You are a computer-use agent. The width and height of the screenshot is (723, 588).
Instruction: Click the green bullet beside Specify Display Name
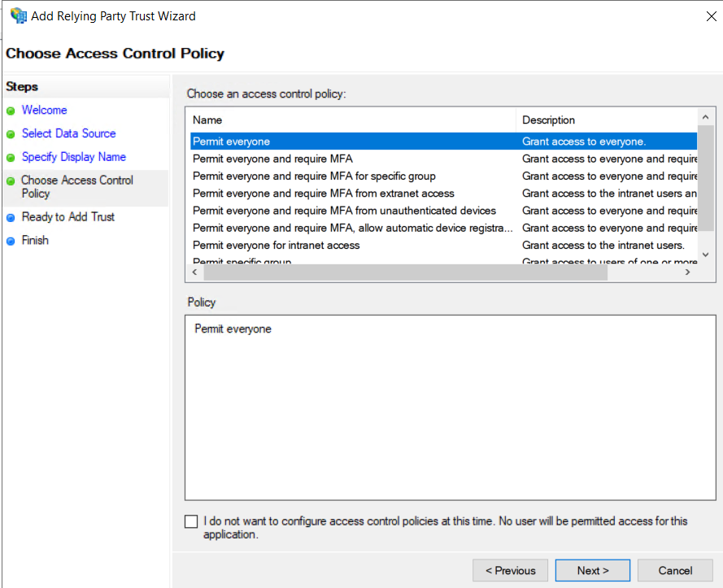pyautogui.click(x=11, y=158)
